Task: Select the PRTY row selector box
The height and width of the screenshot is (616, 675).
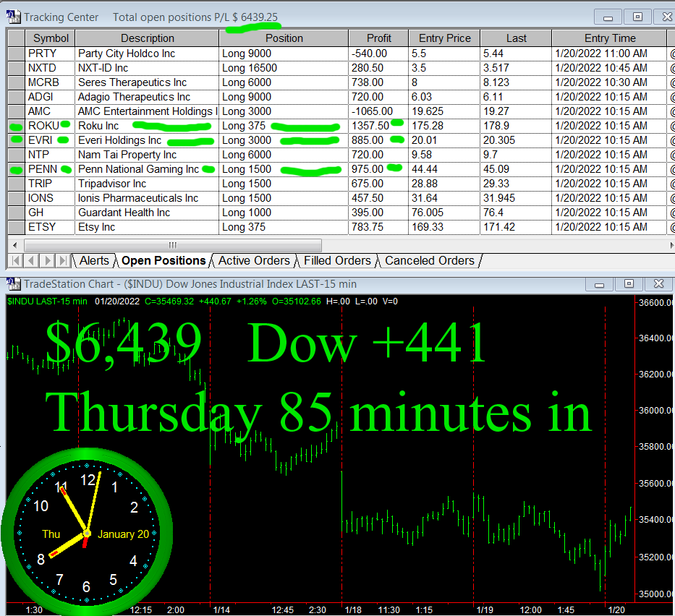Action: coord(17,54)
